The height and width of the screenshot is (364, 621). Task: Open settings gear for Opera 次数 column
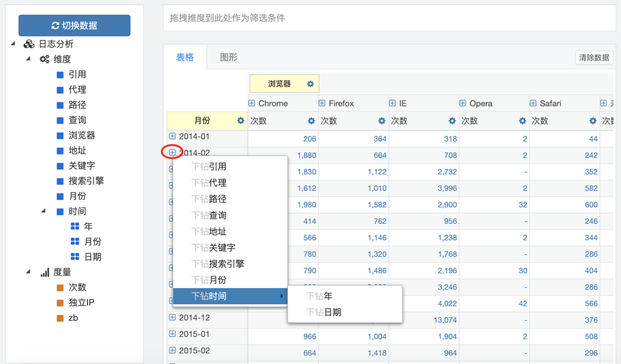[523, 120]
